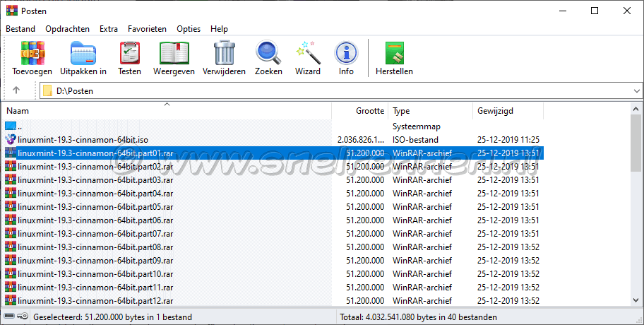The image size is (644, 325).
Task: Click the WinRAR-archief type of part09.rar
Action: tap(422, 261)
